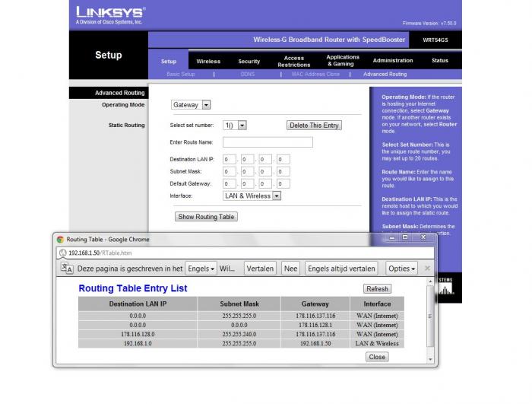This screenshot has width=532, height=404.
Task: Click the third octet field of Default Gateway
Action: point(265,184)
